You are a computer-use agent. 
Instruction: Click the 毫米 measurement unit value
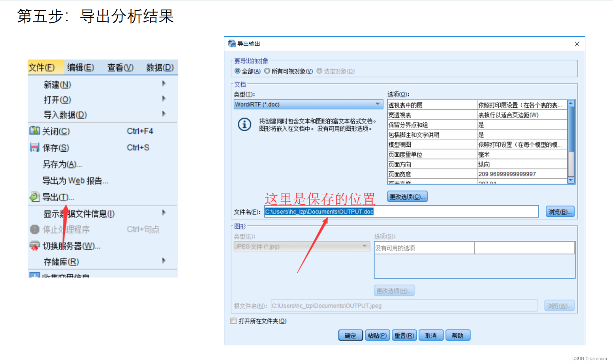point(484,154)
